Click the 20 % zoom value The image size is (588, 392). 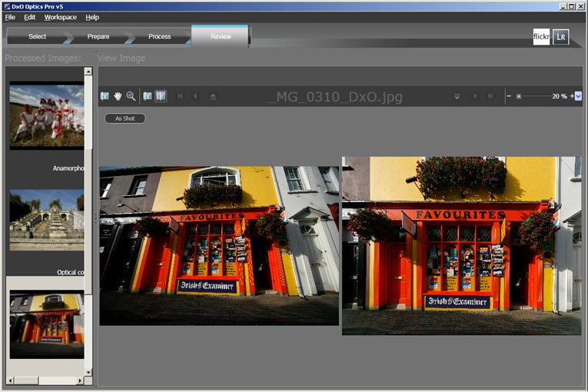[560, 96]
